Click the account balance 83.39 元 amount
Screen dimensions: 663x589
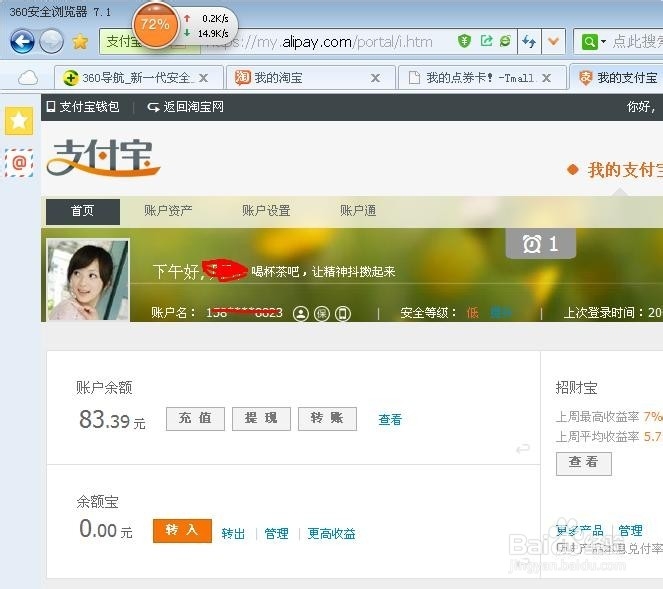click(112, 420)
